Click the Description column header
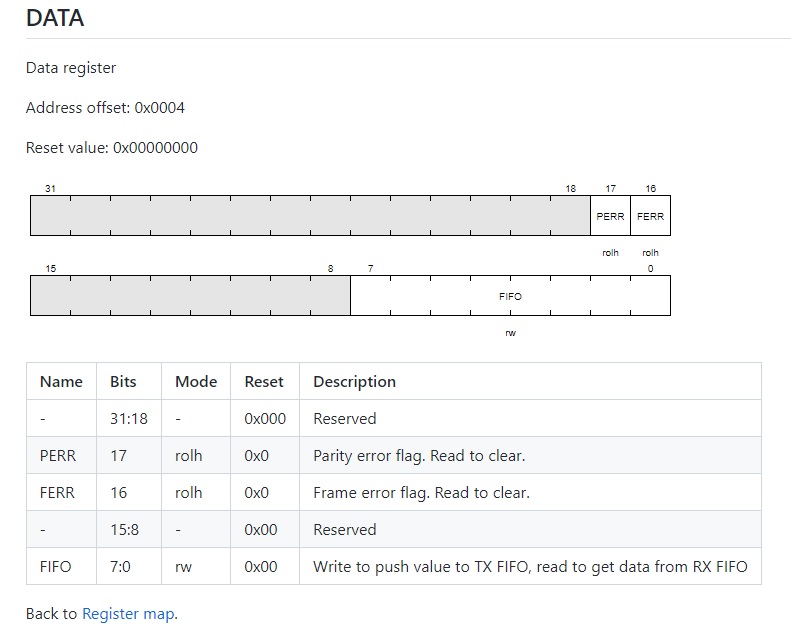This screenshot has width=791, height=636. [354, 381]
